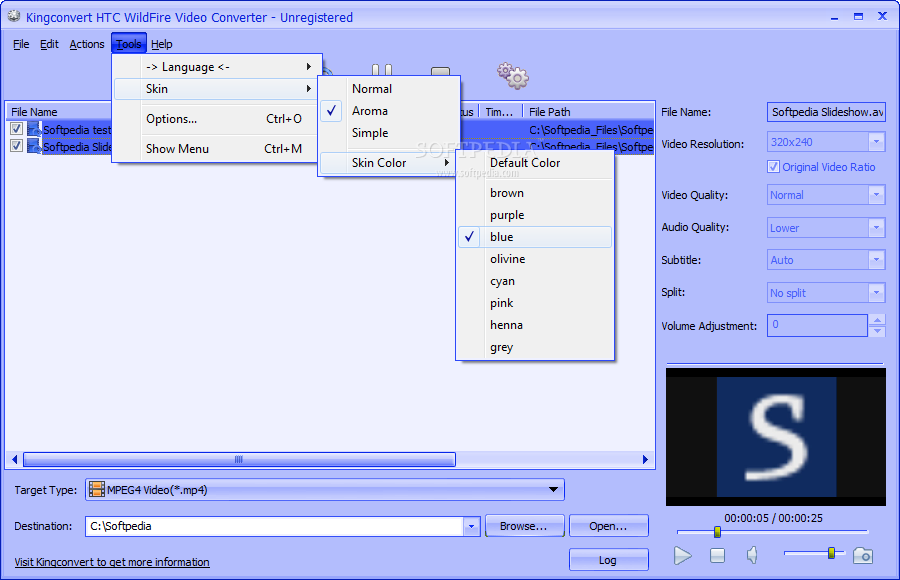Click the app icon in the title bar
900x580 pixels.
click(x=14, y=17)
